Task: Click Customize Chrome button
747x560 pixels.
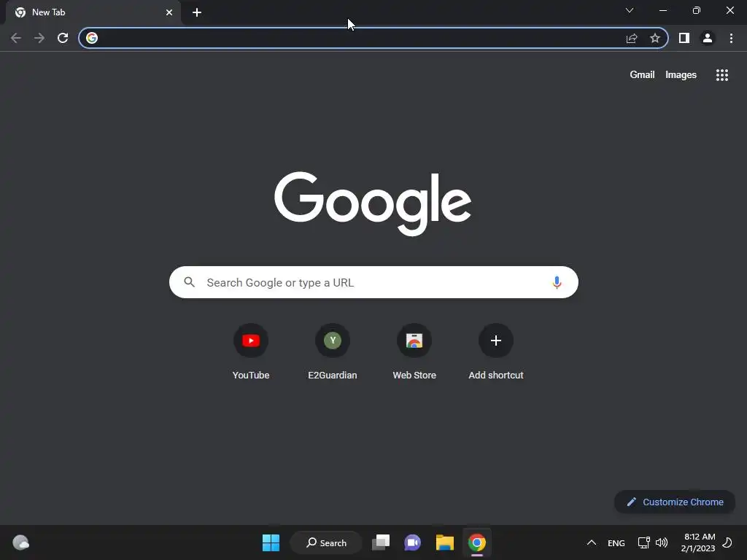Action: click(x=675, y=502)
